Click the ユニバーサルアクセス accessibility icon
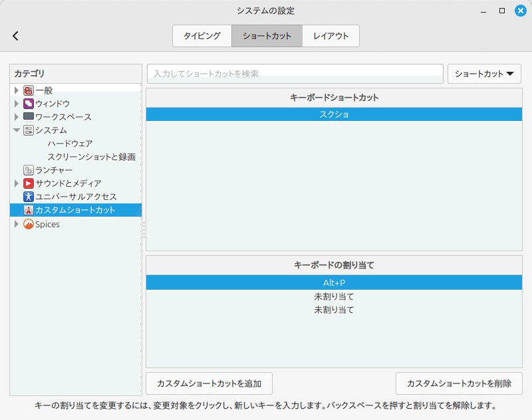Image resolution: width=532 pixels, height=420 pixels. pos(29,197)
